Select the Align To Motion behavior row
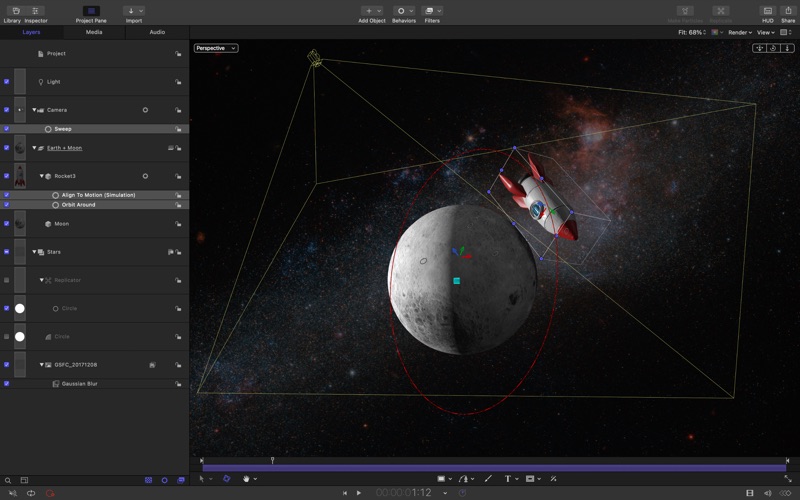This screenshot has height=500, width=800. [x=98, y=195]
